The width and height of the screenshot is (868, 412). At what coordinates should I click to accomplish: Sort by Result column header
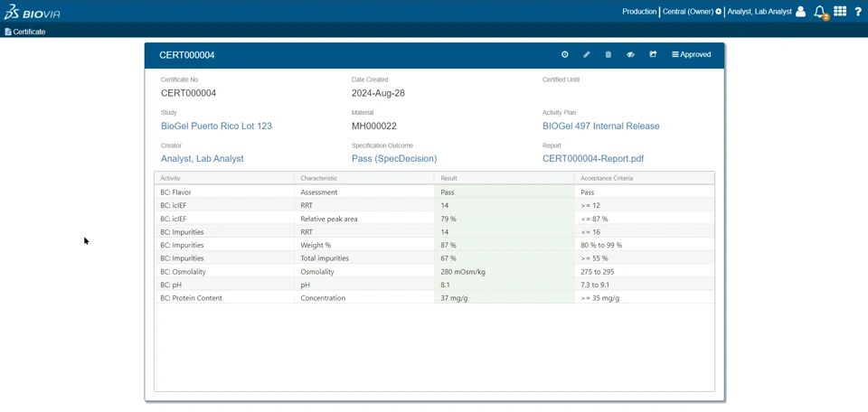505,178
